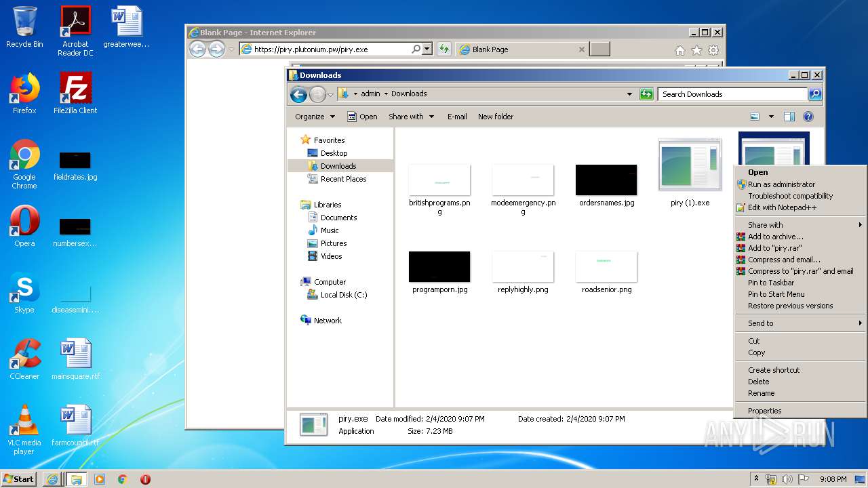Click the Open toolbar button
This screenshot has height=488, width=868.
362,117
